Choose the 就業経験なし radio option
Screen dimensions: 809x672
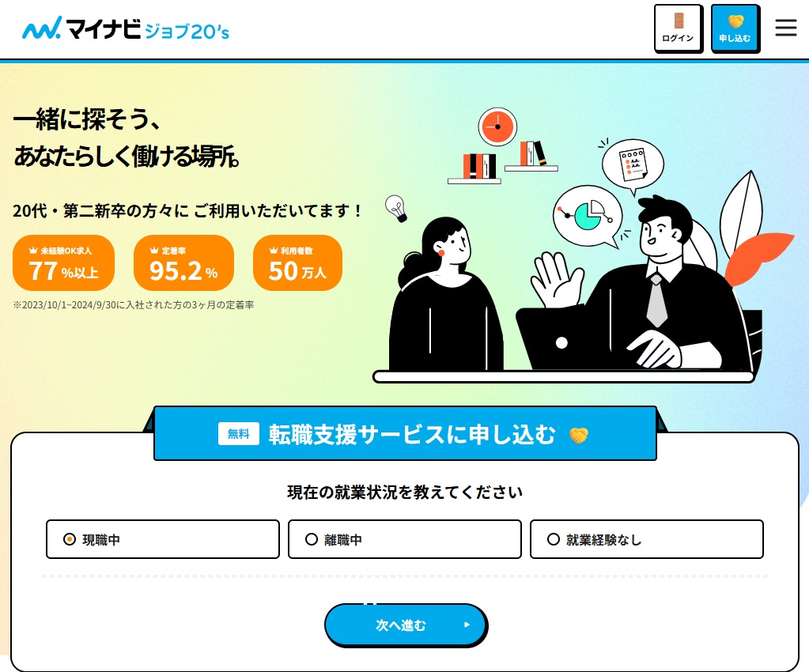pyautogui.click(x=646, y=539)
